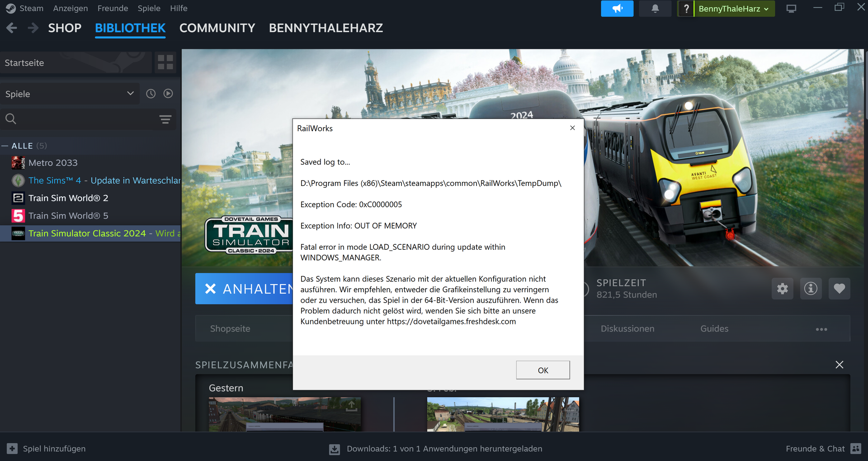Viewport: 868px width, 461px height.
Task: Go to the SHOP tab
Action: 65,28
